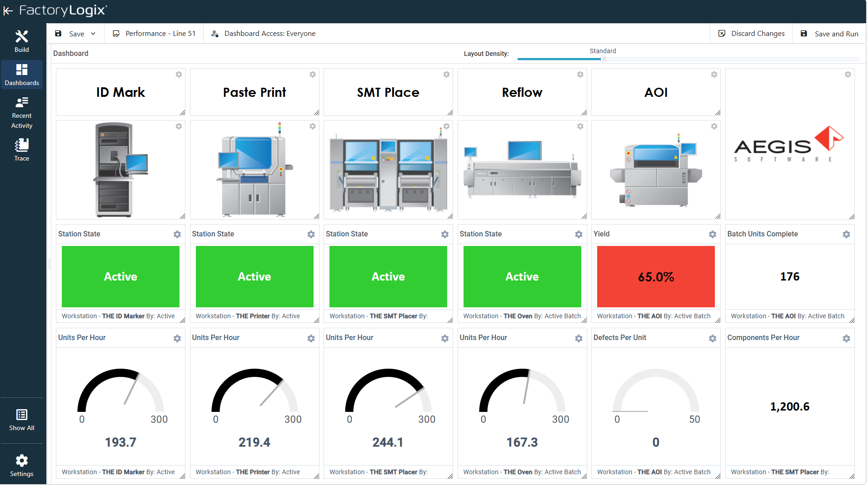The width and height of the screenshot is (868, 486).
Task: Grab resize handle of ID Mark title widget
Action: [182, 113]
